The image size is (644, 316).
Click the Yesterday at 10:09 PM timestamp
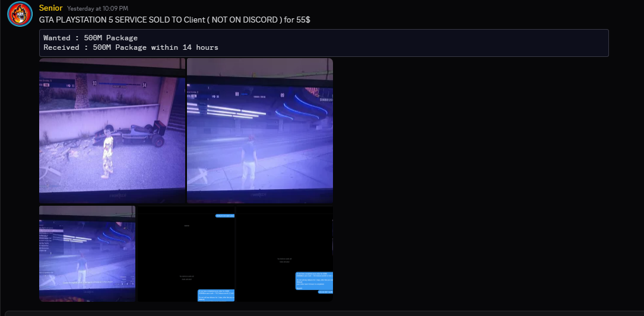(x=97, y=9)
